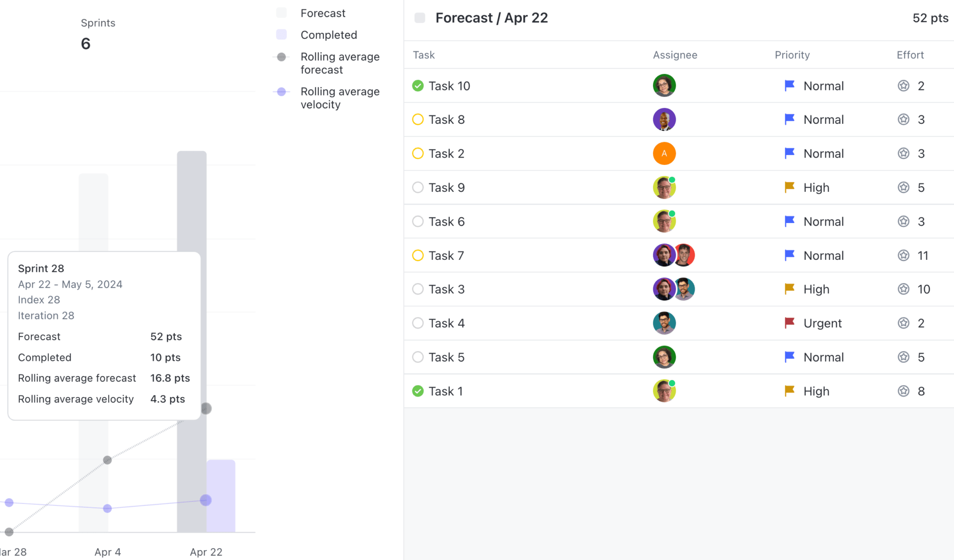This screenshot has width=954, height=560.
Task: Open the orange 'A' avatar on Task 2
Action: point(664,153)
